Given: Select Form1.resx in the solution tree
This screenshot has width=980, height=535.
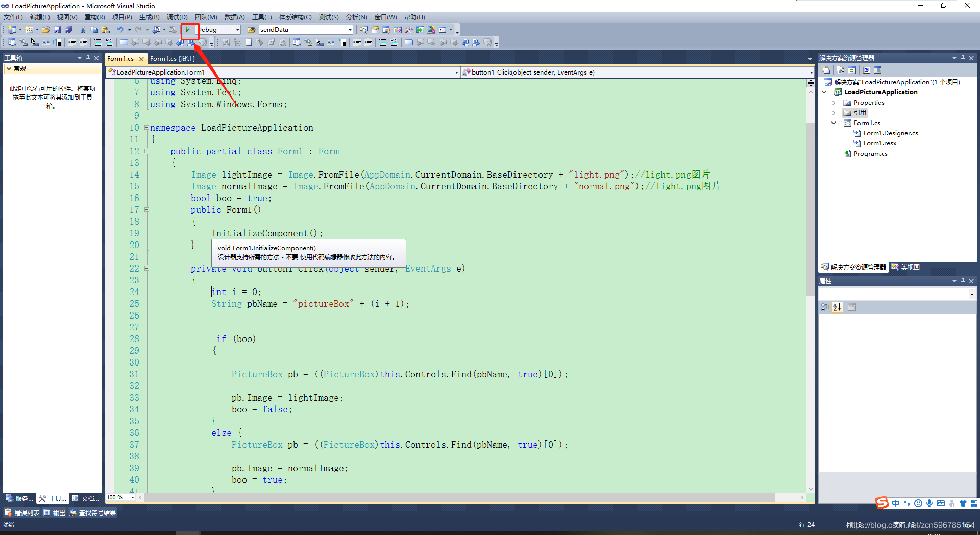Looking at the screenshot, I should click(x=879, y=143).
